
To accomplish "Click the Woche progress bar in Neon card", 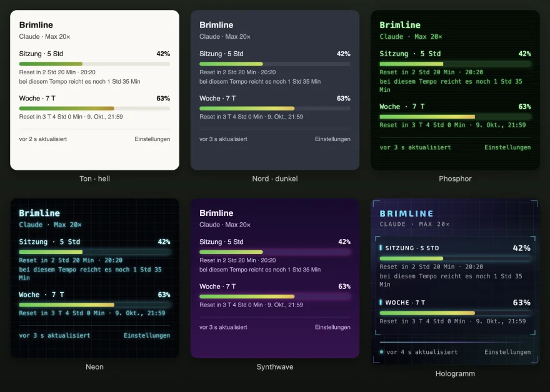I will [95, 305].
